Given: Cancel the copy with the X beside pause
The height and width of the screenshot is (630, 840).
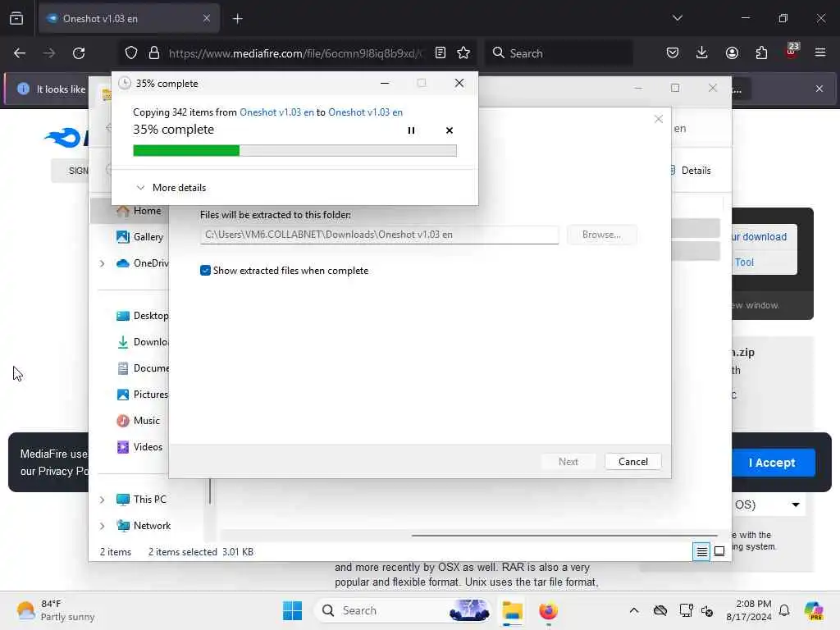Looking at the screenshot, I should [449, 130].
